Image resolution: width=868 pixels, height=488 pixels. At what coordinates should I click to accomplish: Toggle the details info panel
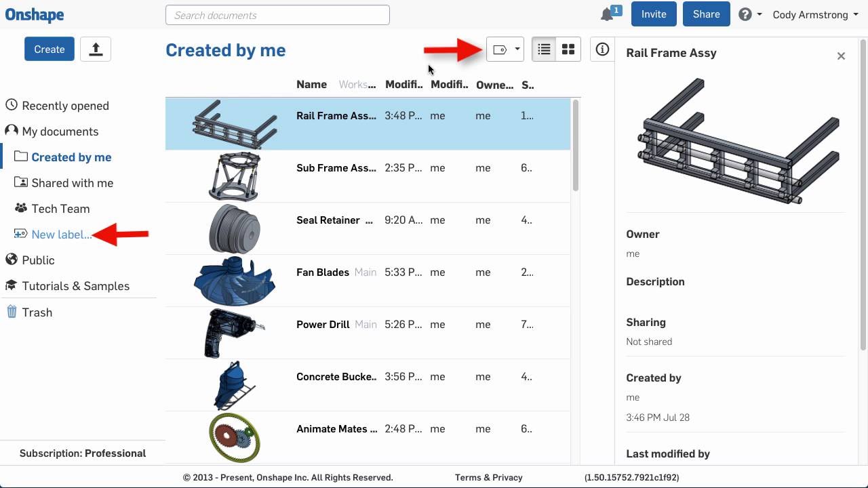pyautogui.click(x=602, y=49)
